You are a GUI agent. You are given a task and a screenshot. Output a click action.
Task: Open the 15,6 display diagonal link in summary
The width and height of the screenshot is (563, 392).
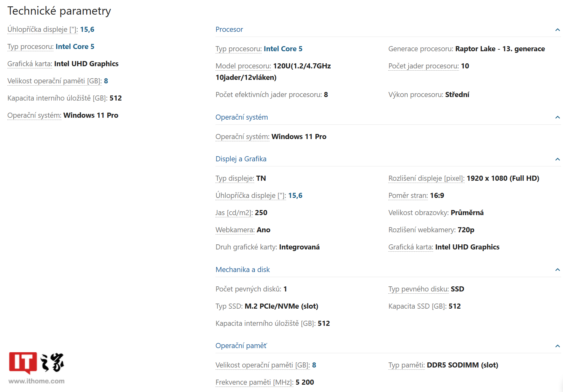(87, 29)
